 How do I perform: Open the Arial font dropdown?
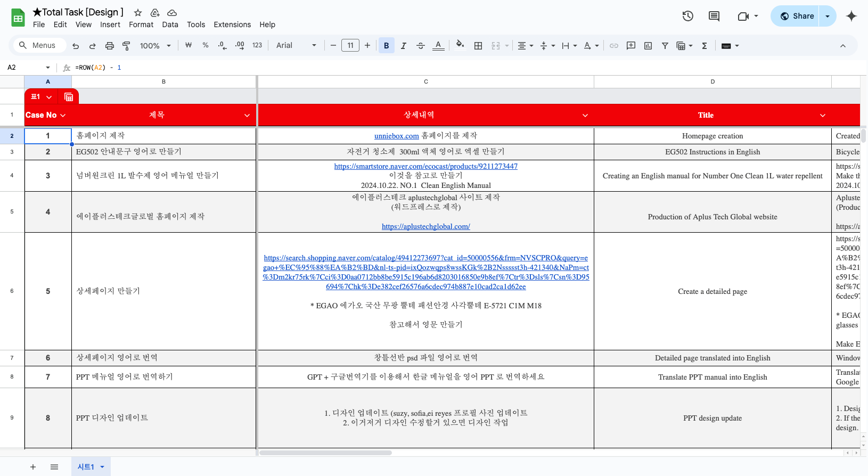click(296, 46)
